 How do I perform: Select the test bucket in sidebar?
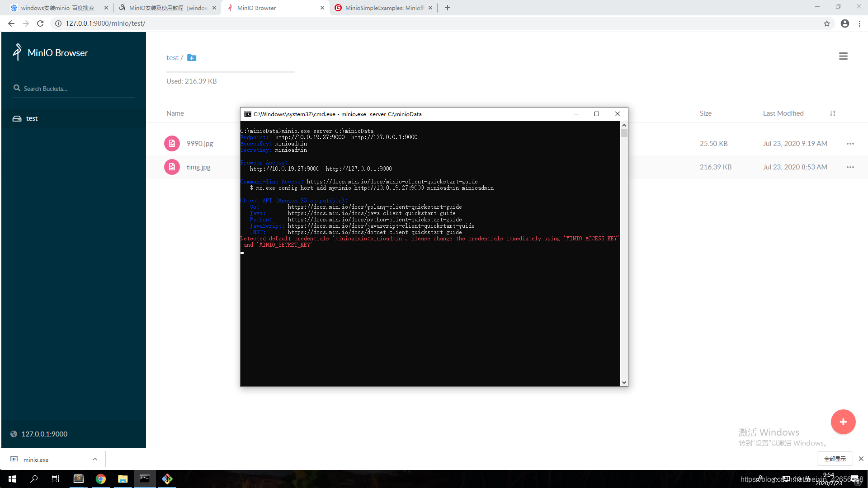74,118
